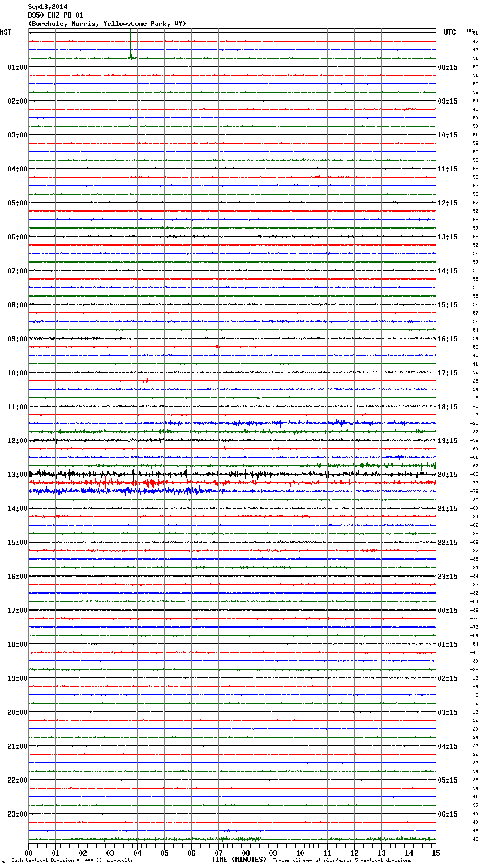Select the 04:00 MST time label
Screen dimensions: 481x868
(18, 169)
